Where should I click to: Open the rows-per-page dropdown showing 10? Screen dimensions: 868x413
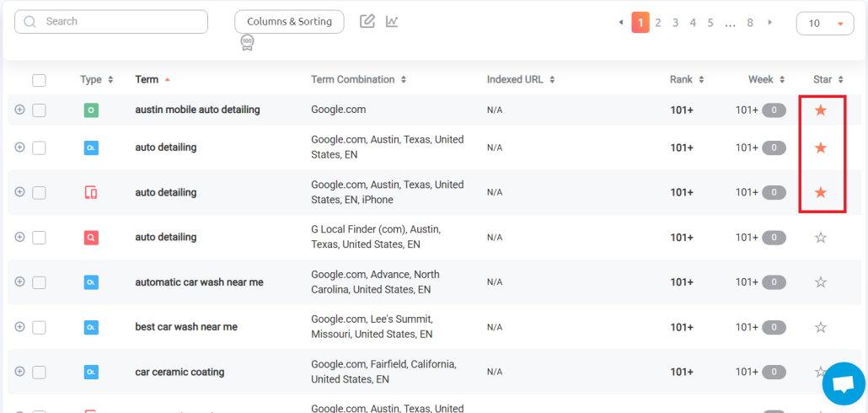825,24
